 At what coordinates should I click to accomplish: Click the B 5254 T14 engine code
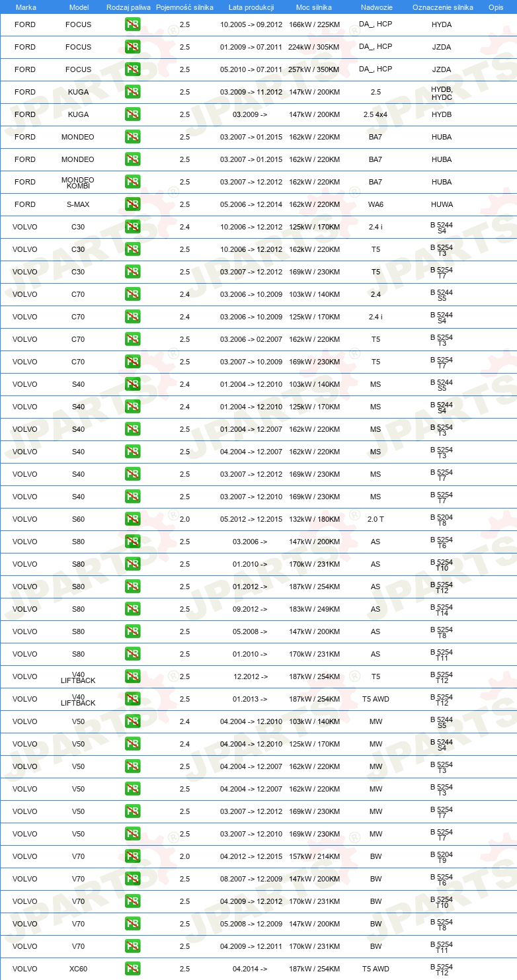[x=442, y=610]
